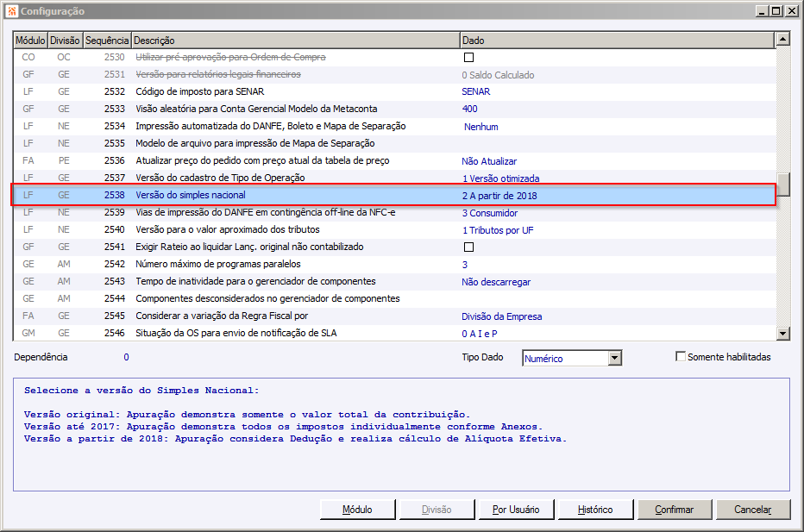The width and height of the screenshot is (804, 532).
Task: Select row Versão do cadastro de Tipo de Operação
Action: [394, 178]
